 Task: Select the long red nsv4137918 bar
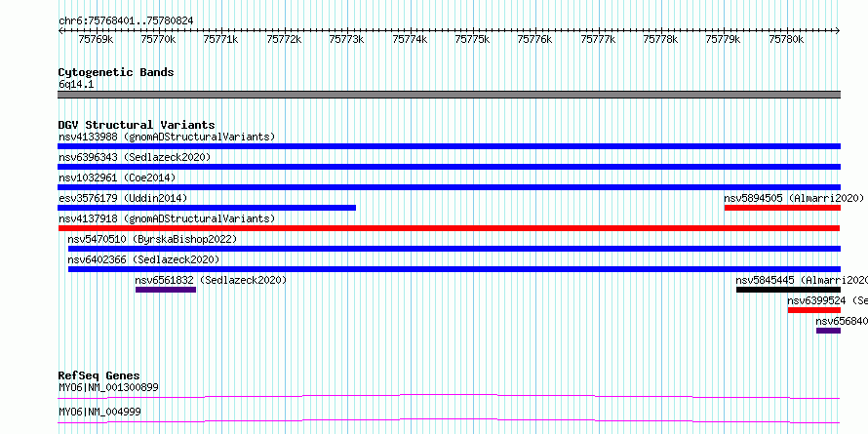point(449,228)
